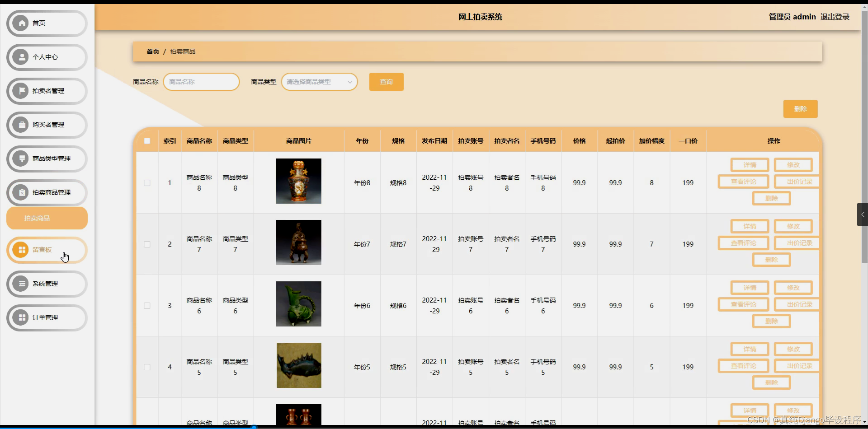Expand 拍卖者管理 menu
This screenshot has width=868, height=429.
point(47,91)
